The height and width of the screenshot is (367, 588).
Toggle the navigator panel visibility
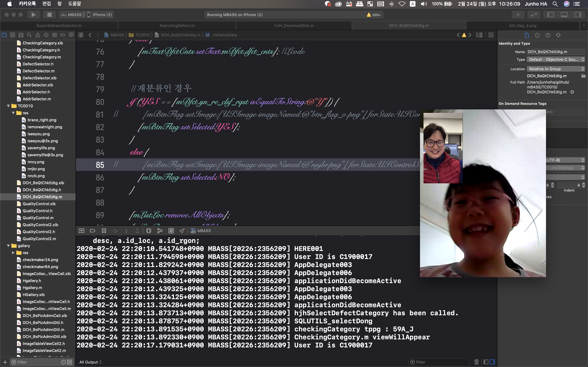[x=550, y=15]
